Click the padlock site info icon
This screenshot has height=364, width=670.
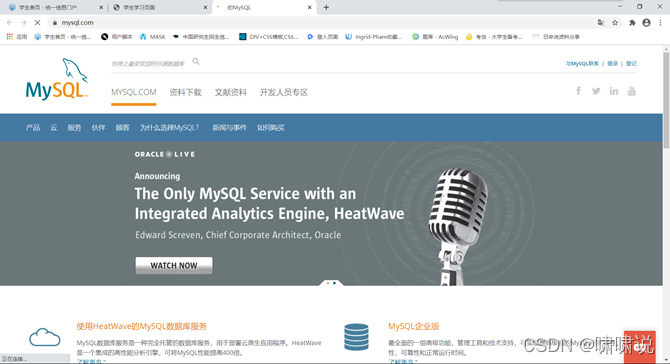coord(55,23)
